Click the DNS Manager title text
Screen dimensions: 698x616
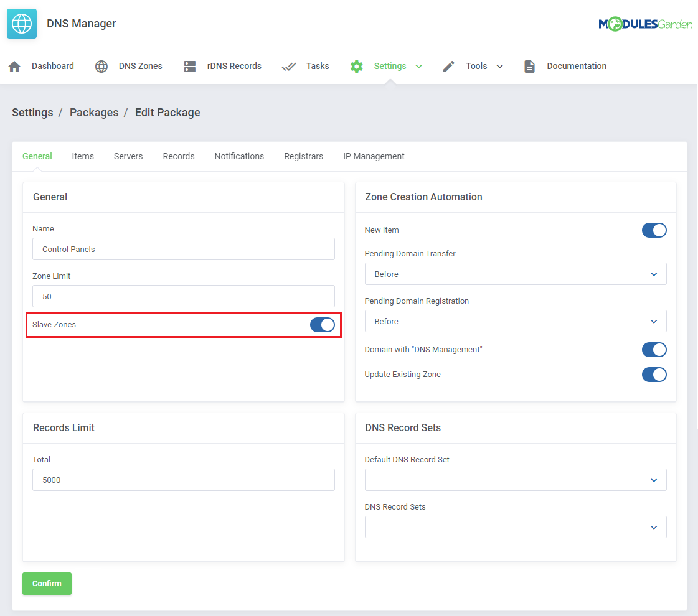(81, 24)
